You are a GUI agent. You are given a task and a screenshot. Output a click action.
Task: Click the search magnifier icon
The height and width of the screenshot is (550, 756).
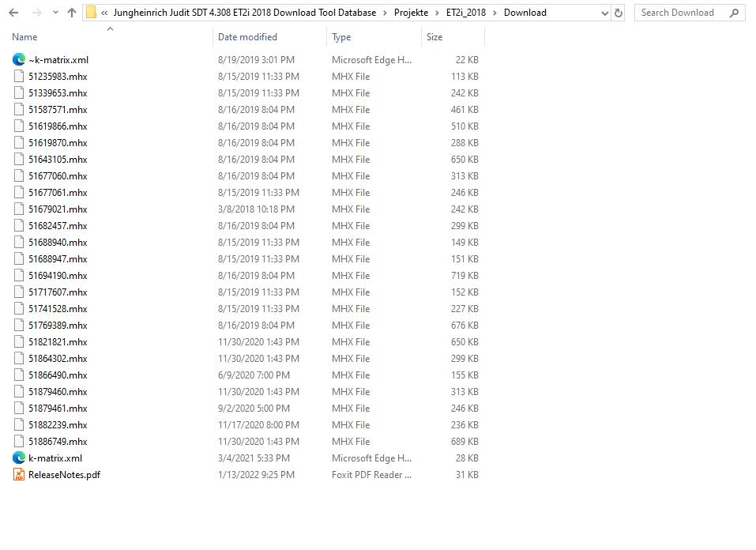click(735, 13)
